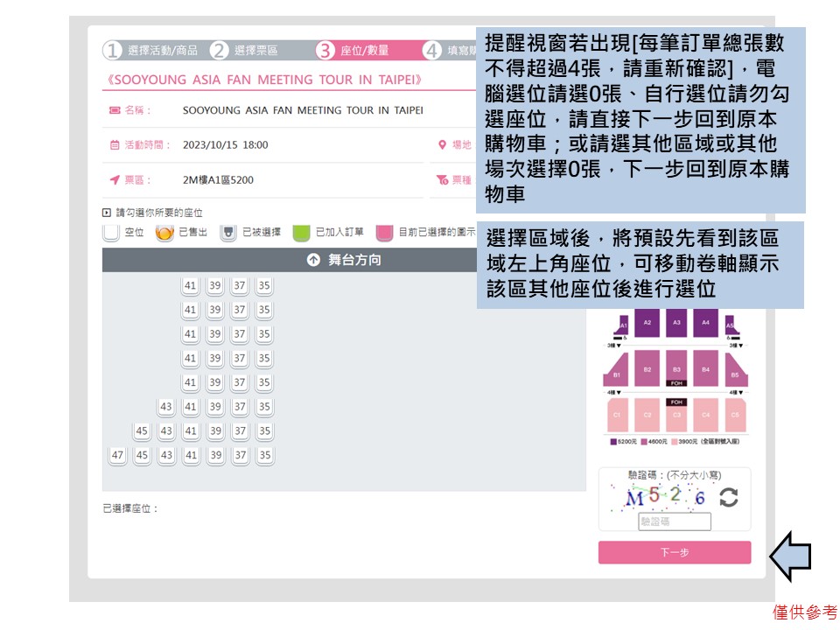Screen dimensions: 840x630
Task: Click the 名稱 ticket icon
Action: (115, 110)
